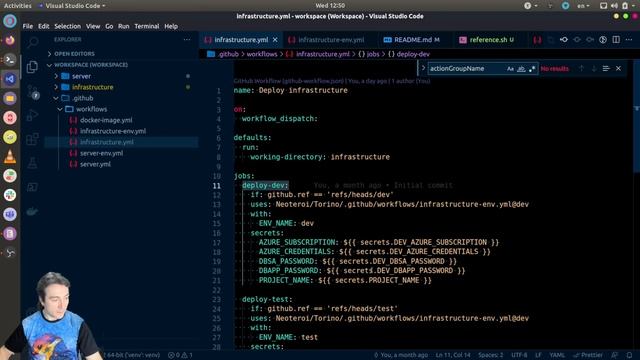Click jobs in the breadcrumb
Viewport: 640px width, 360px height.
[373, 54]
